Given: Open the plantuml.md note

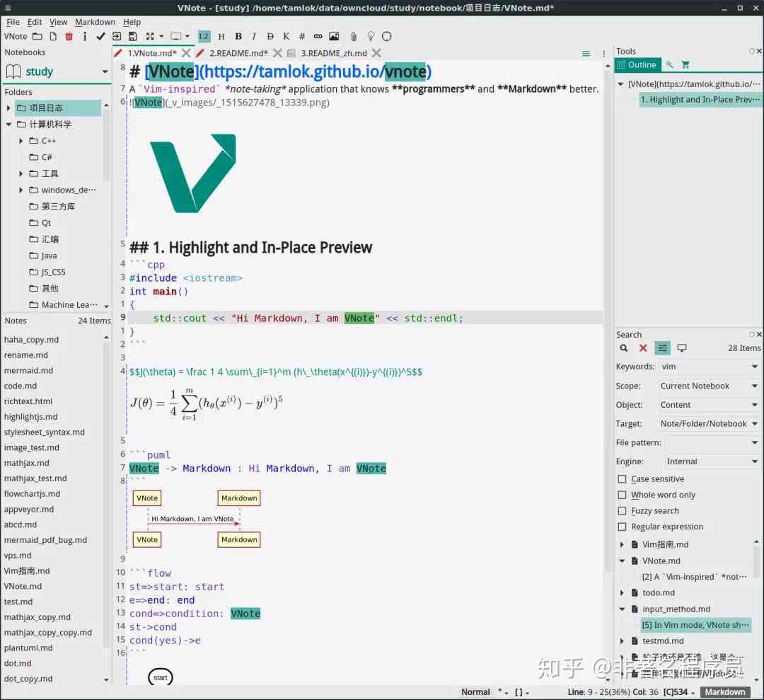Looking at the screenshot, I should (x=28, y=648).
